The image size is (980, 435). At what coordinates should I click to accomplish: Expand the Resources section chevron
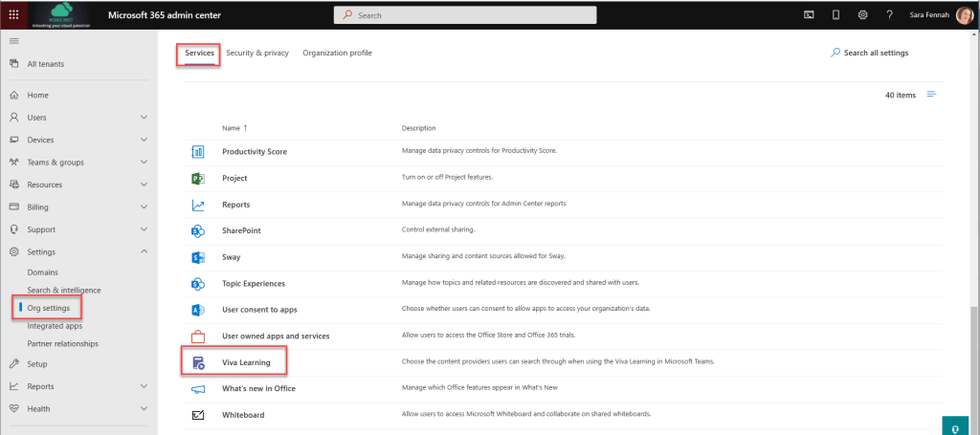pos(144,185)
